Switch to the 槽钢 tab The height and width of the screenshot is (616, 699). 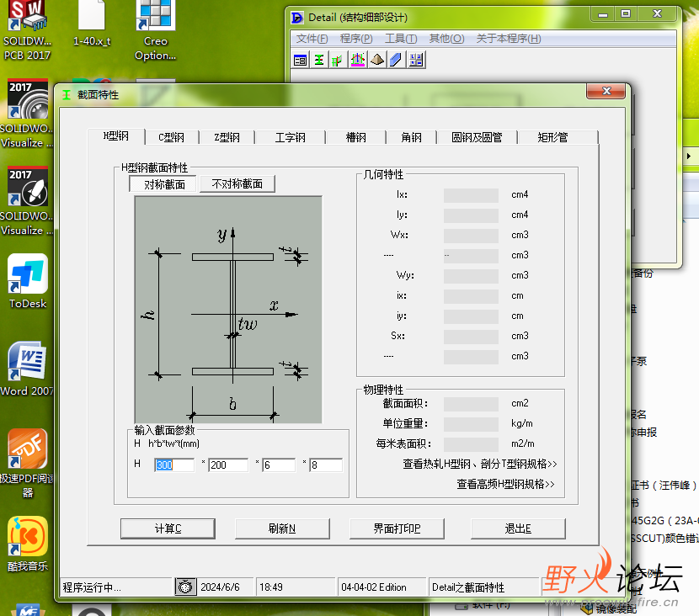point(355,137)
